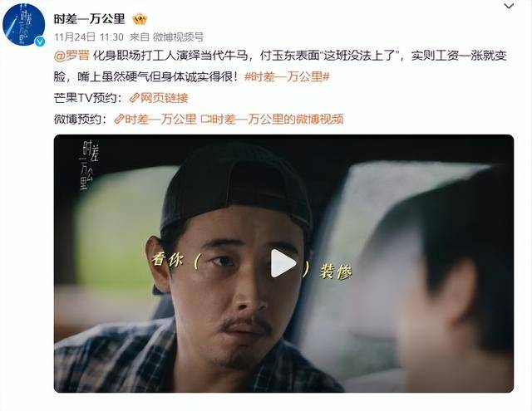Click the chain icon before 网页链接
This screenshot has width=532, height=411.
click(135, 98)
